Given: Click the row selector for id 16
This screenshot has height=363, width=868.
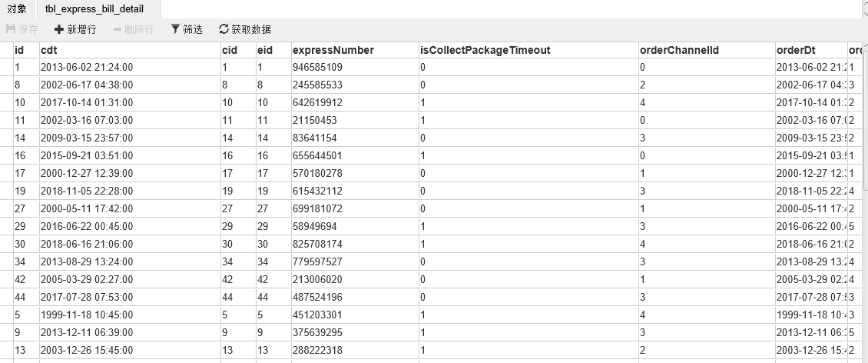Looking at the screenshot, I should point(7,155).
